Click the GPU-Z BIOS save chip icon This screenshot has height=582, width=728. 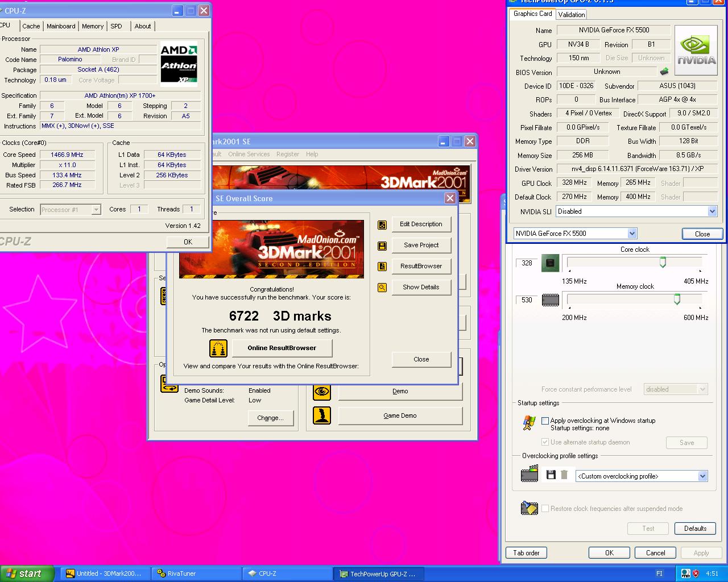click(x=664, y=72)
